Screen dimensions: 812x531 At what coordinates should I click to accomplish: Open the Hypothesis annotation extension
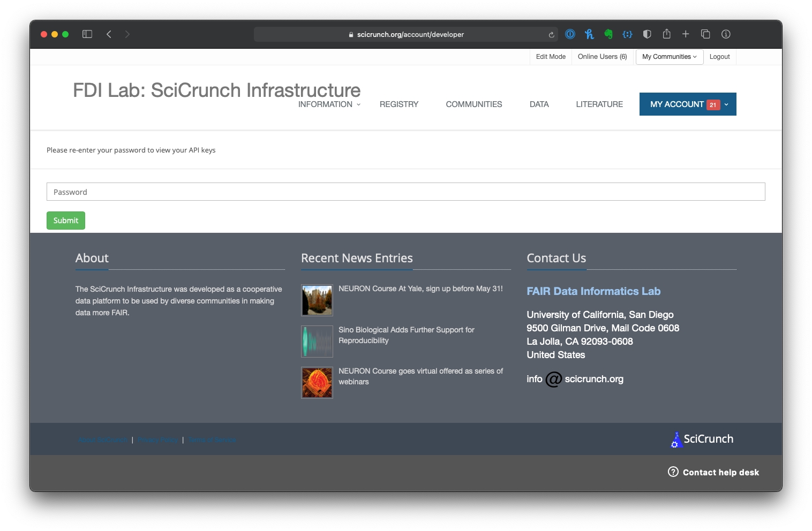pos(589,34)
